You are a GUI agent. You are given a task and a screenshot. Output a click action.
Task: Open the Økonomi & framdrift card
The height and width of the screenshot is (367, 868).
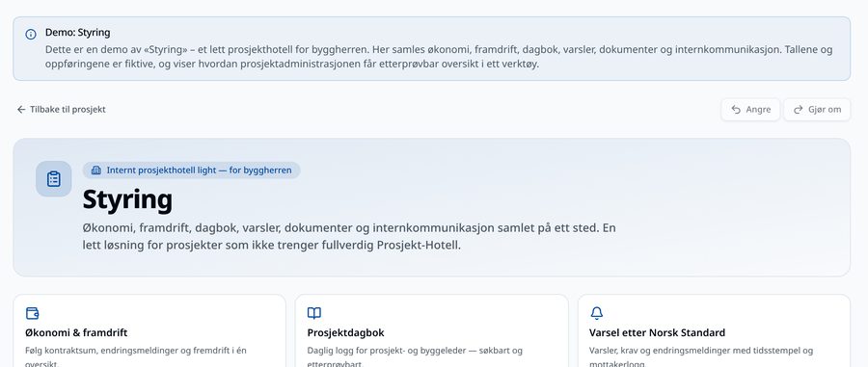pyautogui.click(x=149, y=330)
